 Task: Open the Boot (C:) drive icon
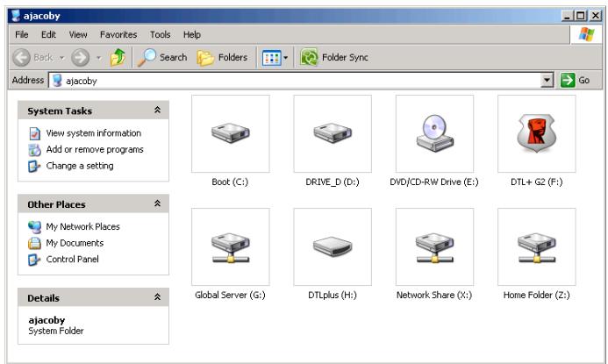231,133
